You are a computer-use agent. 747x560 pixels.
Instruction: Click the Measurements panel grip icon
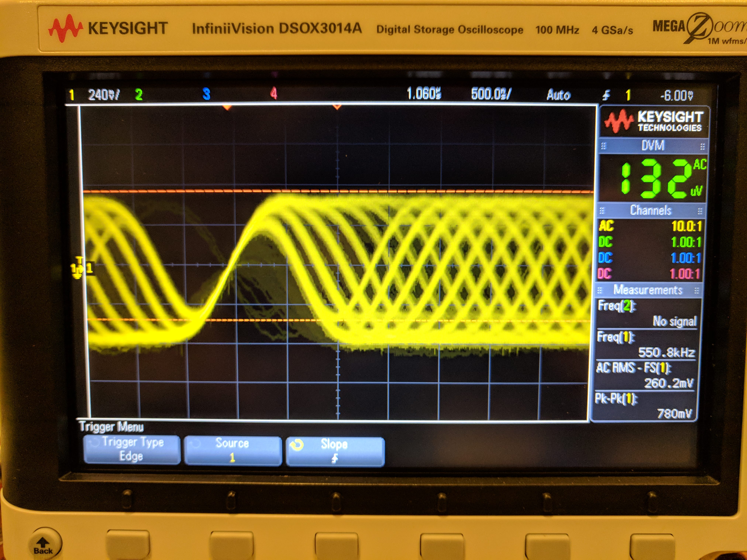tap(600, 290)
